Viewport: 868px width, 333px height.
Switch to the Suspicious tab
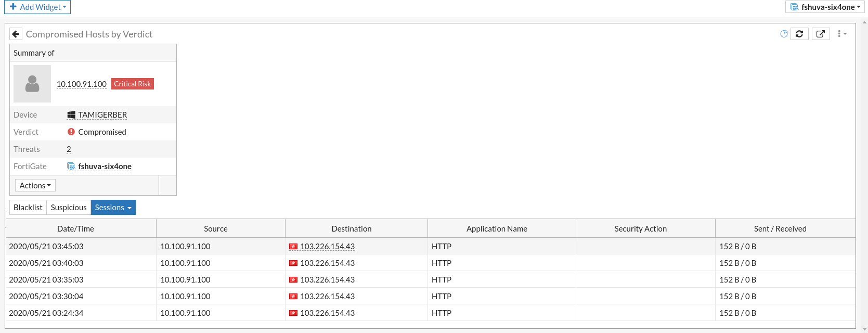[69, 208]
